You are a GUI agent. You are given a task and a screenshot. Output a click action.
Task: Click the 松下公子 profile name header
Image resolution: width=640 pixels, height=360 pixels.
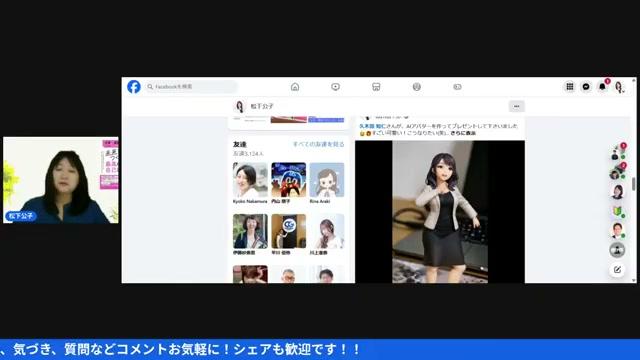pyautogui.click(x=262, y=106)
